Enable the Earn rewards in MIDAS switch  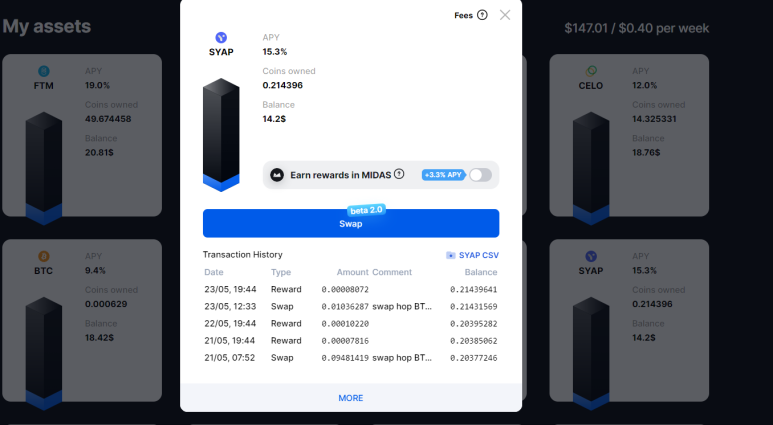tap(480, 175)
